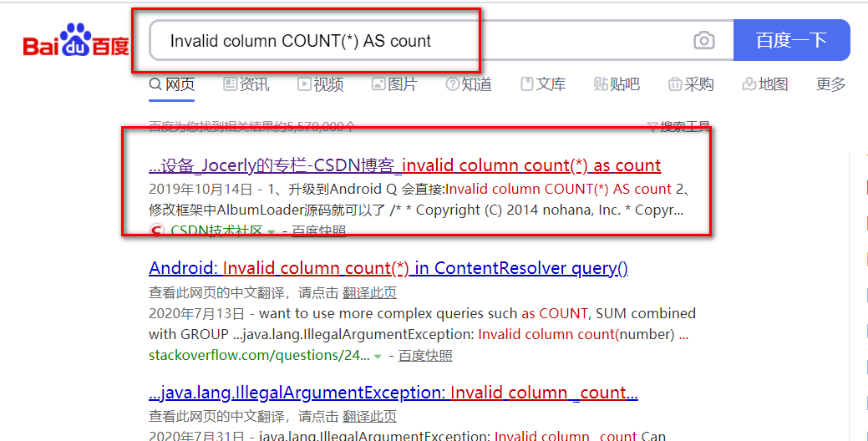The height and width of the screenshot is (441, 868).
Task: Click the 2020年7月13日 snippet text
Action: 423,324
